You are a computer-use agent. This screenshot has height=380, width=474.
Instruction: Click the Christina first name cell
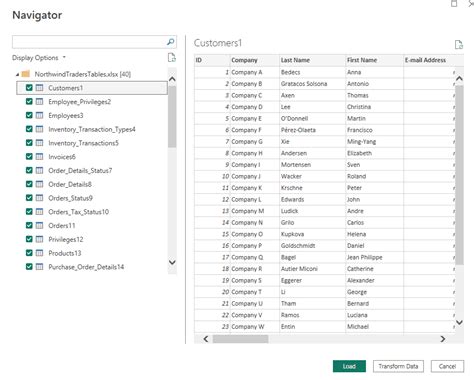pyautogui.click(x=374, y=107)
